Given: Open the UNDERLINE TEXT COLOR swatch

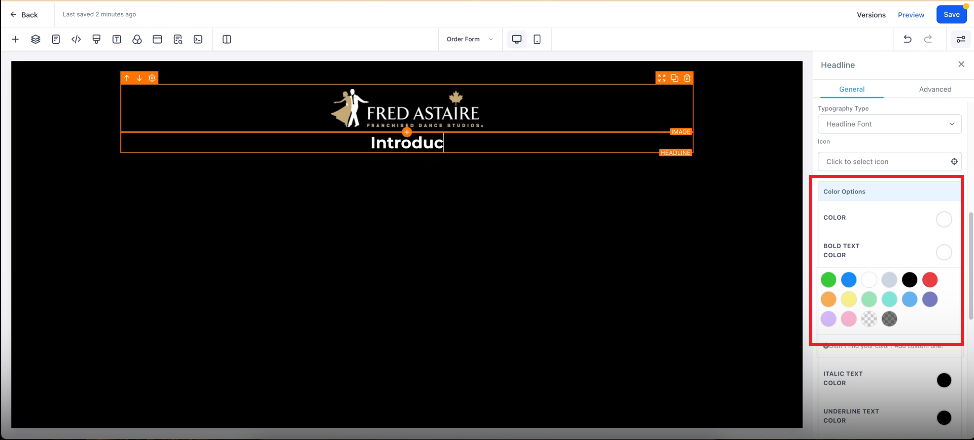Looking at the screenshot, I should coord(944,418).
